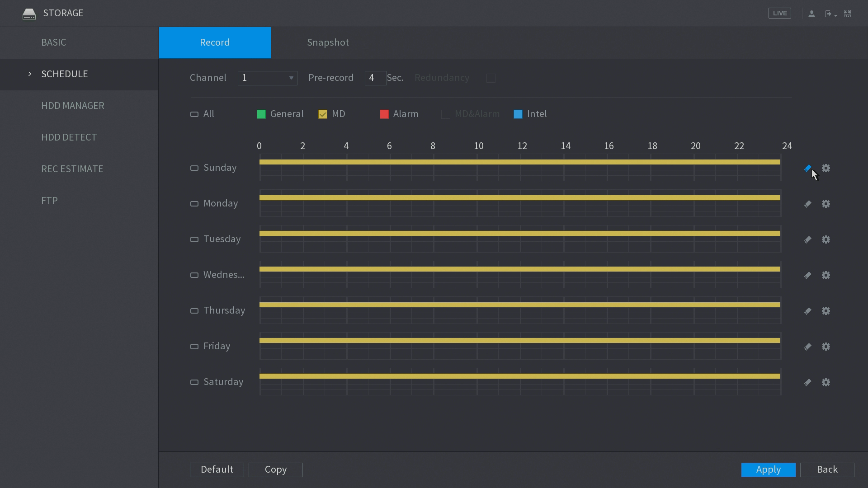Toggle the Redundancy checkbox

point(491,78)
